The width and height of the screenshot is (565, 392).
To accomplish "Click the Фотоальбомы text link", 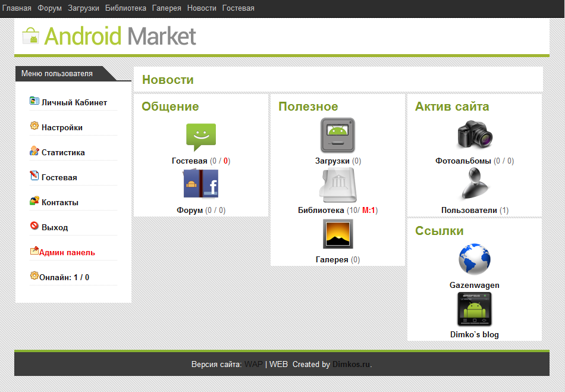I will 463,161.
